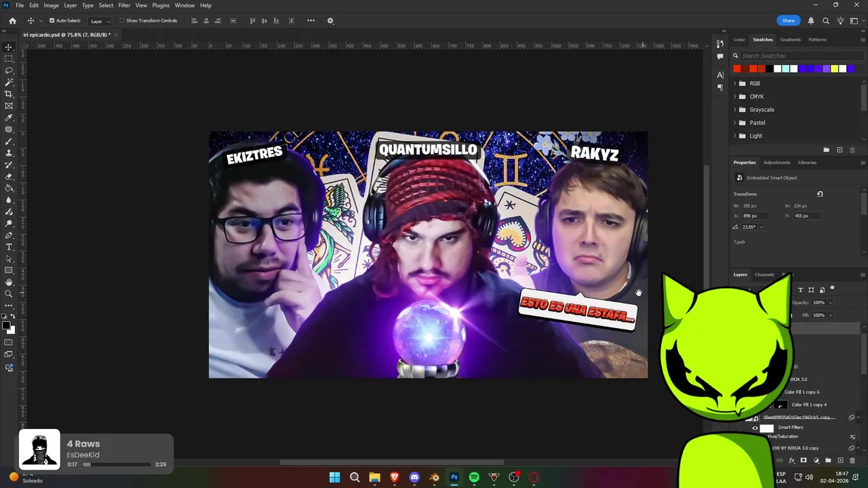Switch to the Patterns tab

pyautogui.click(x=817, y=39)
